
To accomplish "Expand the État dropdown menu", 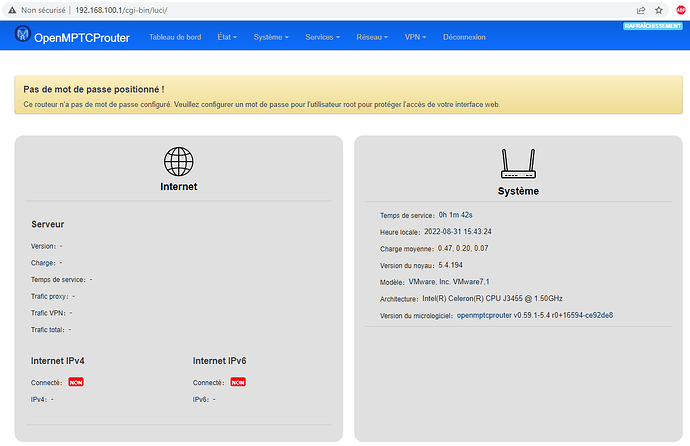I will tap(227, 37).
